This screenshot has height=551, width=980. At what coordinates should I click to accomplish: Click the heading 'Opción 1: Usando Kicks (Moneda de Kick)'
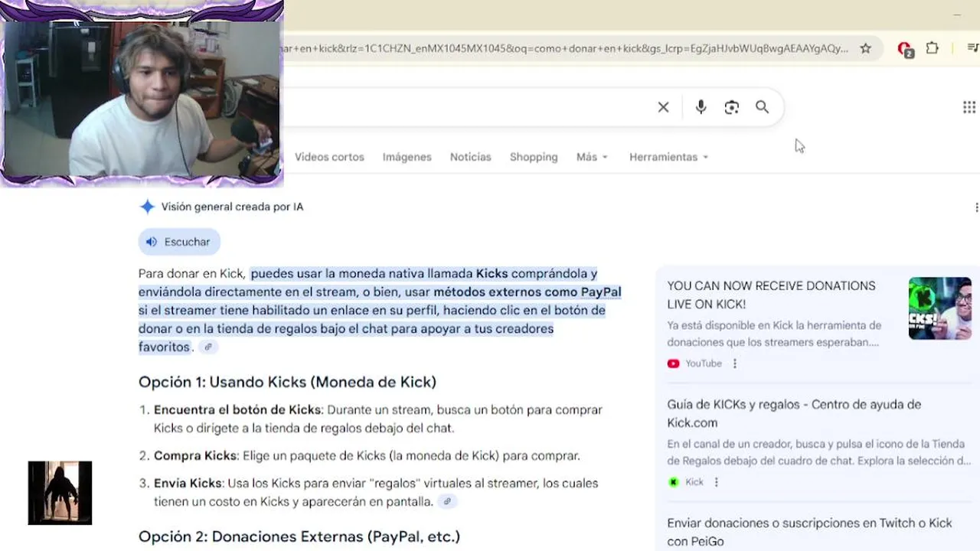pyautogui.click(x=287, y=382)
